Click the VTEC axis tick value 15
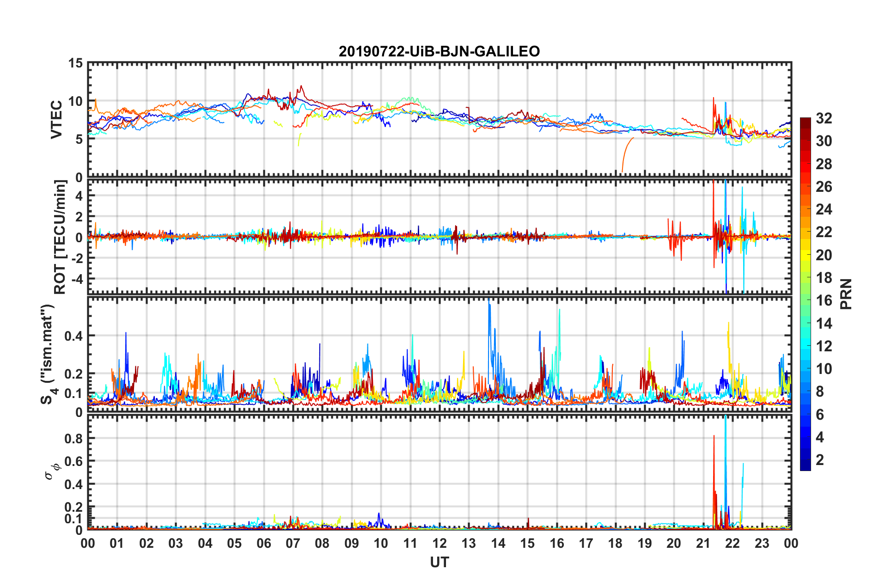Image resolution: width=879 pixels, height=588 pixels. pos(75,63)
